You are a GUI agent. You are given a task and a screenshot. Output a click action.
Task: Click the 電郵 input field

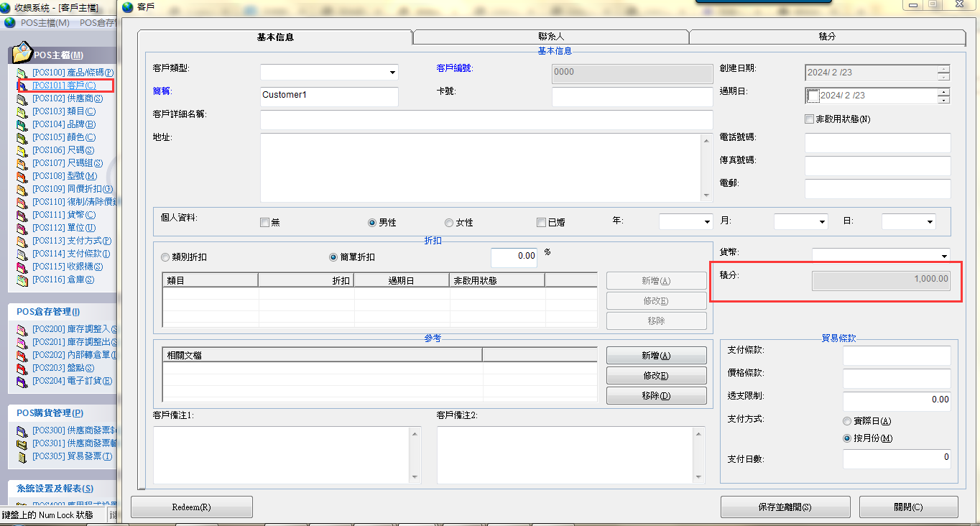[878, 189]
